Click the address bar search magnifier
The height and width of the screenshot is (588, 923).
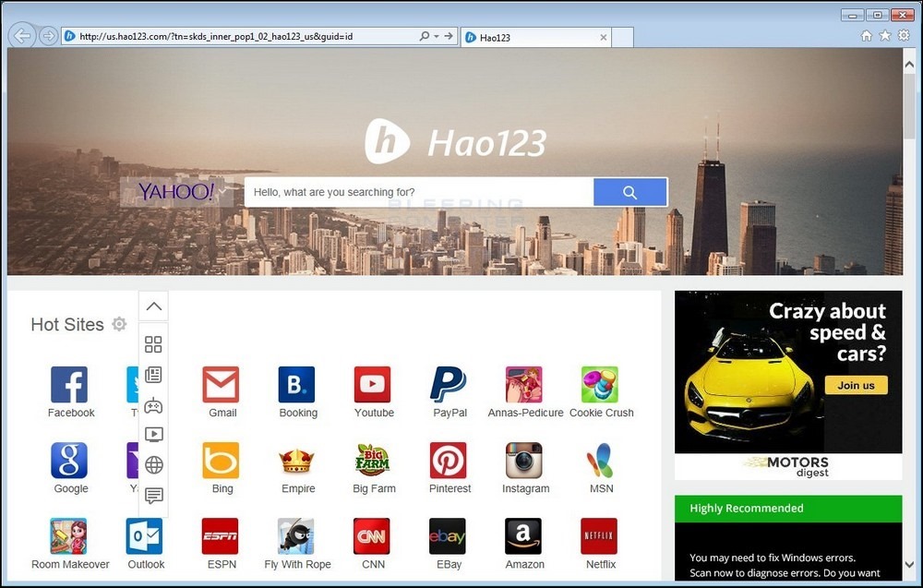[425, 37]
